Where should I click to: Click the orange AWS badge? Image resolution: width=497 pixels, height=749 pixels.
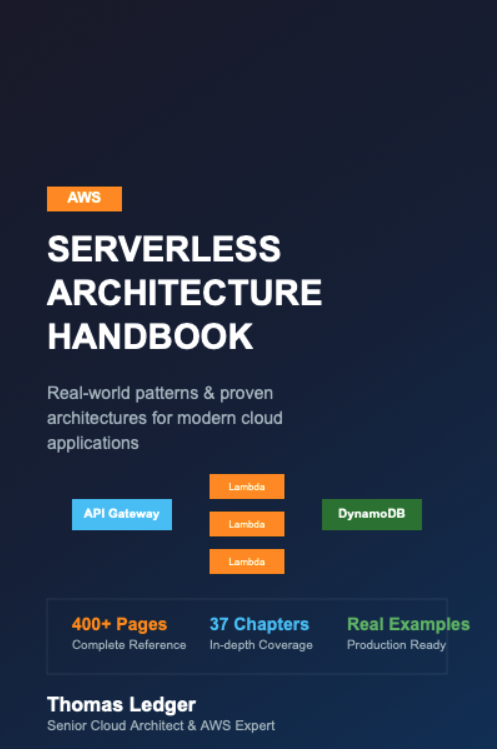[x=84, y=199]
